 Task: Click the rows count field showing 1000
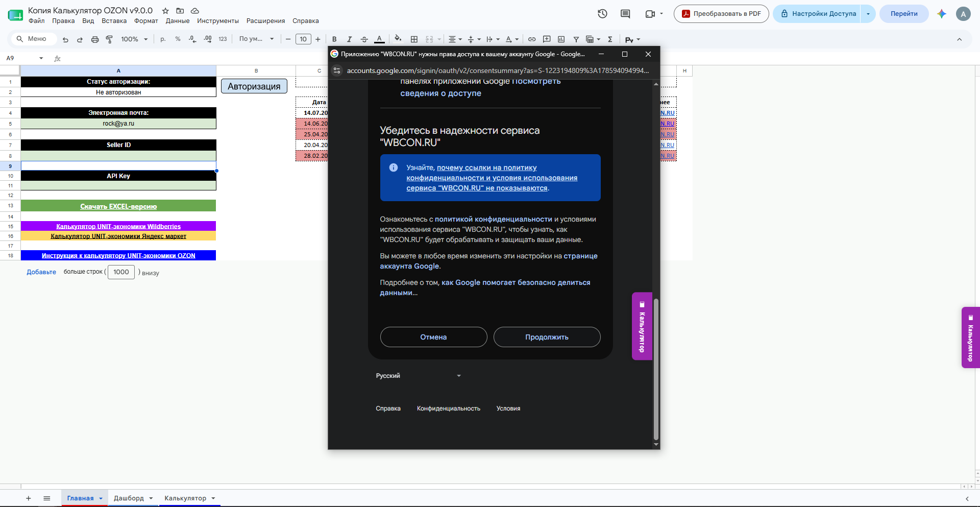[121, 272]
